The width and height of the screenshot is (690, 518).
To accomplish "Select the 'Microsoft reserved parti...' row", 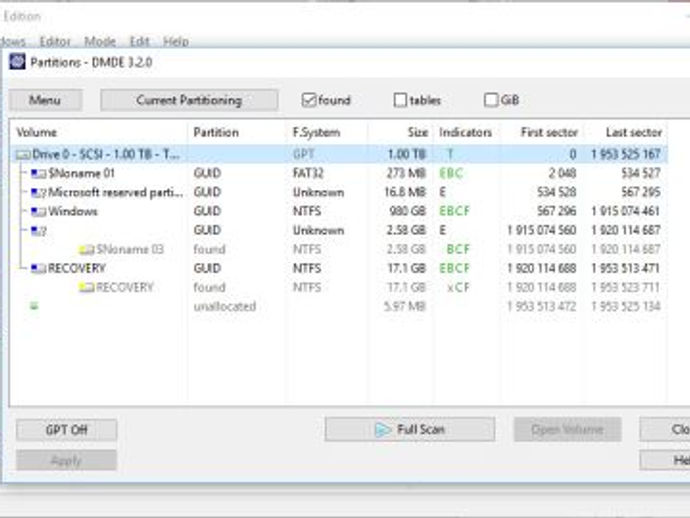I will (339, 193).
